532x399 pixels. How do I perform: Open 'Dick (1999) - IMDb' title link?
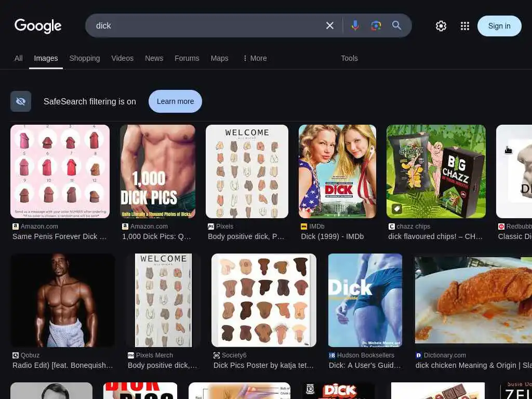[x=332, y=236]
